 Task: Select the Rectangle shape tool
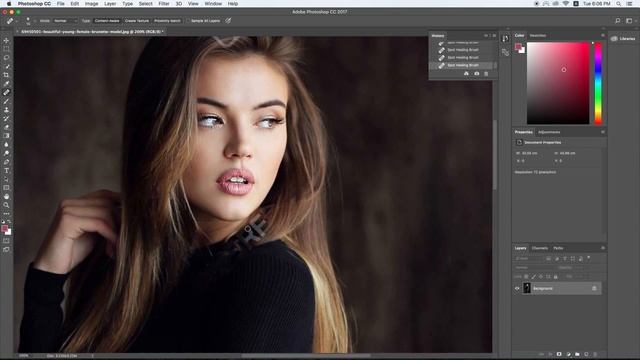pos(6,188)
